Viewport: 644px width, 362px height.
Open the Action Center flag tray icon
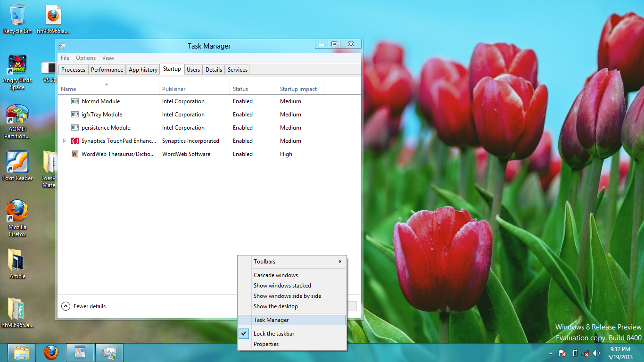pyautogui.click(x=562, y=353)
